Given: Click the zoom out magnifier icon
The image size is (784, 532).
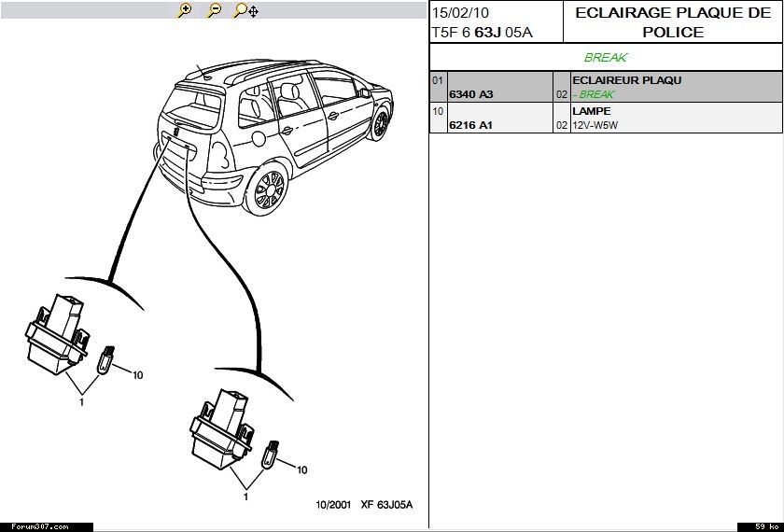Looking at the screenshot, I should click(214, 10).
